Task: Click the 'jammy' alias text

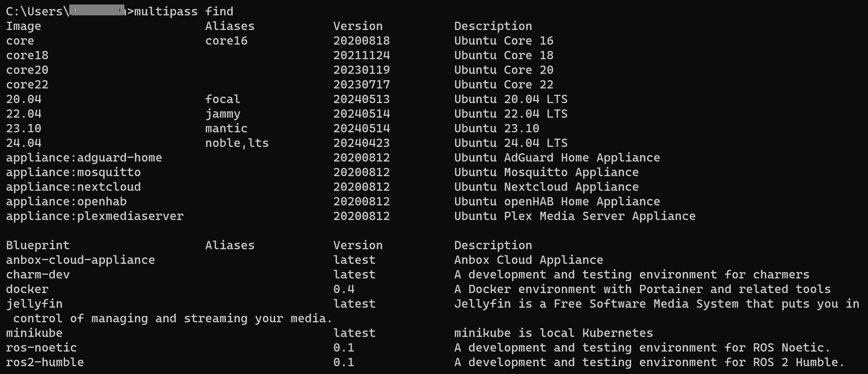Action: pos(222,114)
